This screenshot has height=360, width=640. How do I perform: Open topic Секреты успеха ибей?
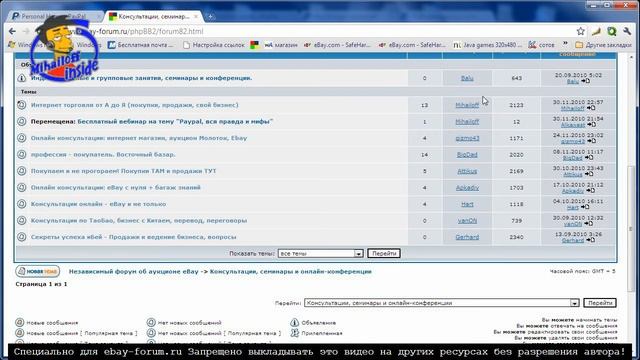133,237
